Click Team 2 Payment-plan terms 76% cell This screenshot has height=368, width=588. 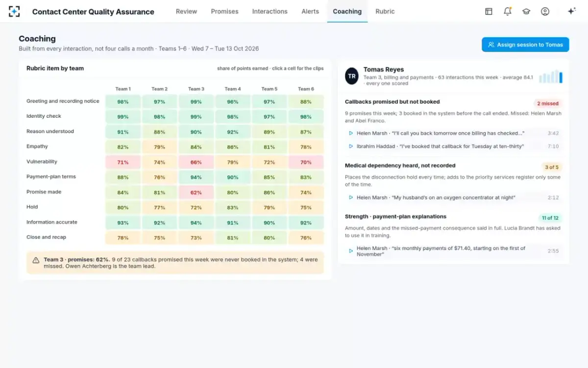pyautogui.click(x=159, y=177)
